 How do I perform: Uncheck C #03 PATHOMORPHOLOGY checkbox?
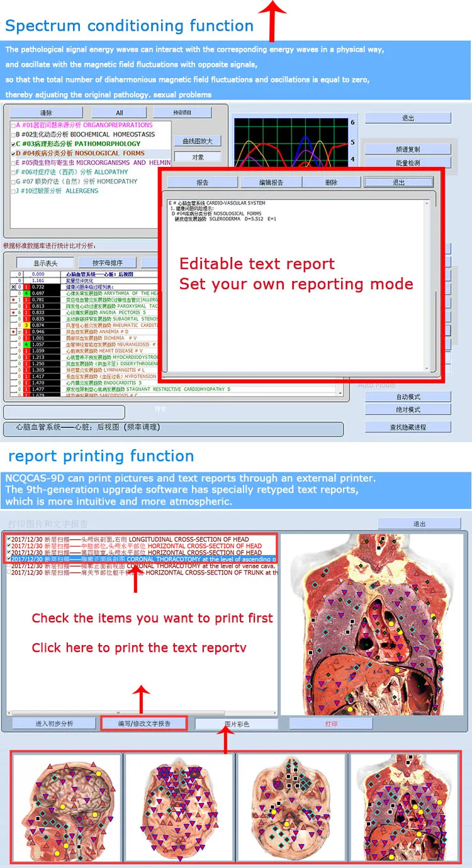click(13, 144)
